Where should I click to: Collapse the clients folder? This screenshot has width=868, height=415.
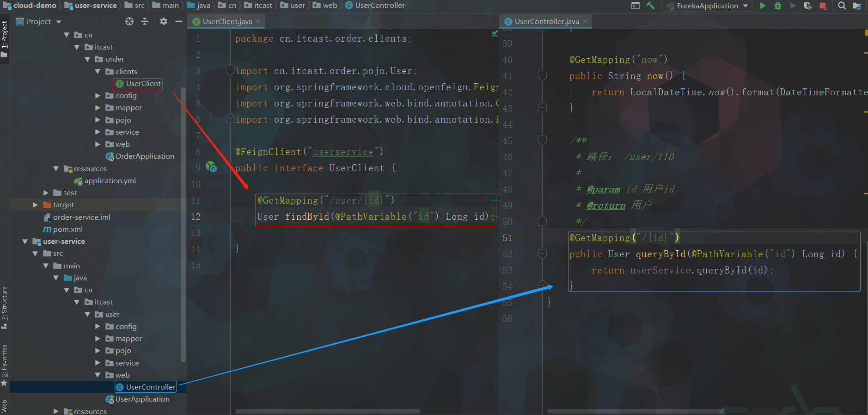click(98, 71)
